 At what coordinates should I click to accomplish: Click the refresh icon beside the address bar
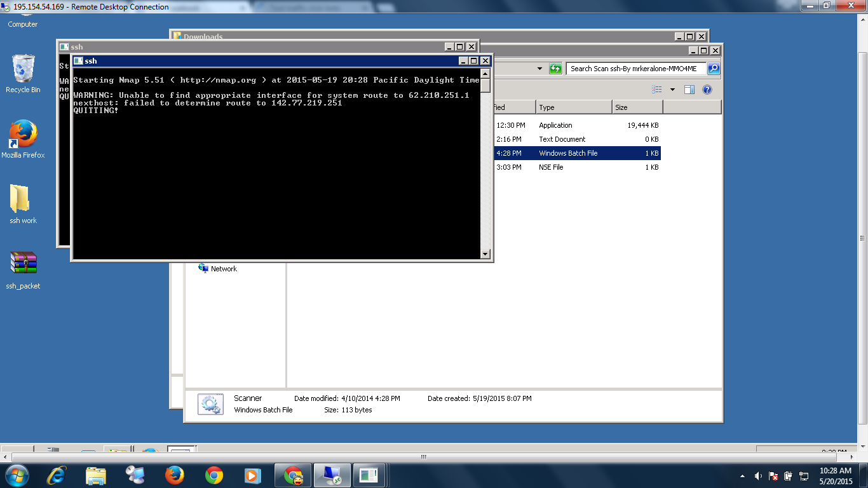coord(555,69)
